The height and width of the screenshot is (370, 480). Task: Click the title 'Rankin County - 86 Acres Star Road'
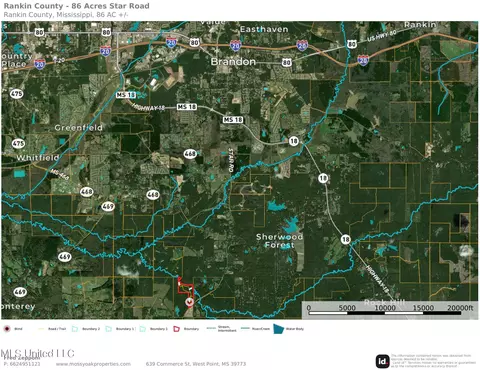[76, 6]
